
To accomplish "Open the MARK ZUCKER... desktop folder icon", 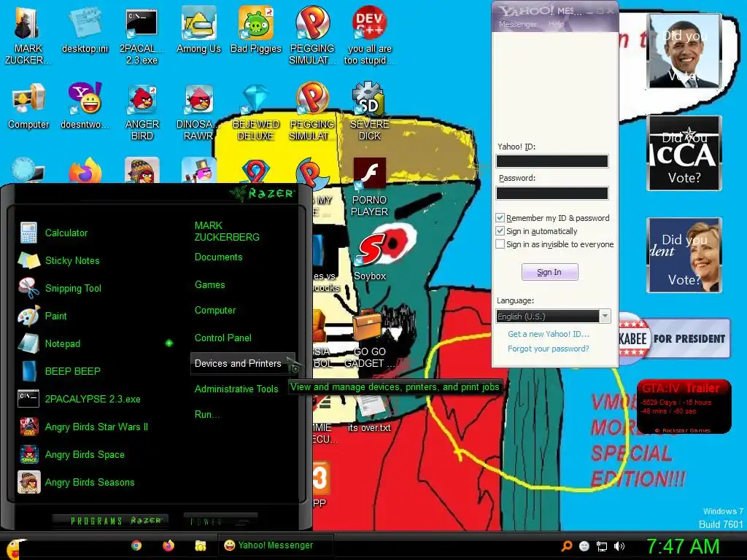I will (x=28, y=36).
